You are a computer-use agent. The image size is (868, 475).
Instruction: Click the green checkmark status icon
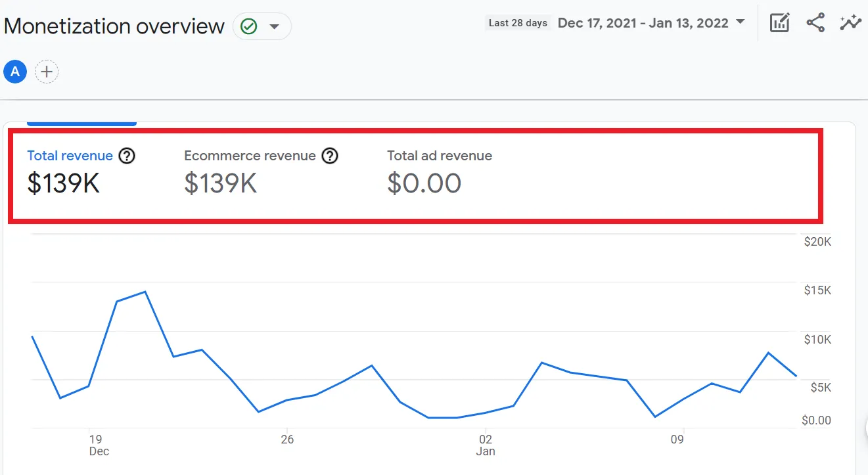(x=249, y=26)
